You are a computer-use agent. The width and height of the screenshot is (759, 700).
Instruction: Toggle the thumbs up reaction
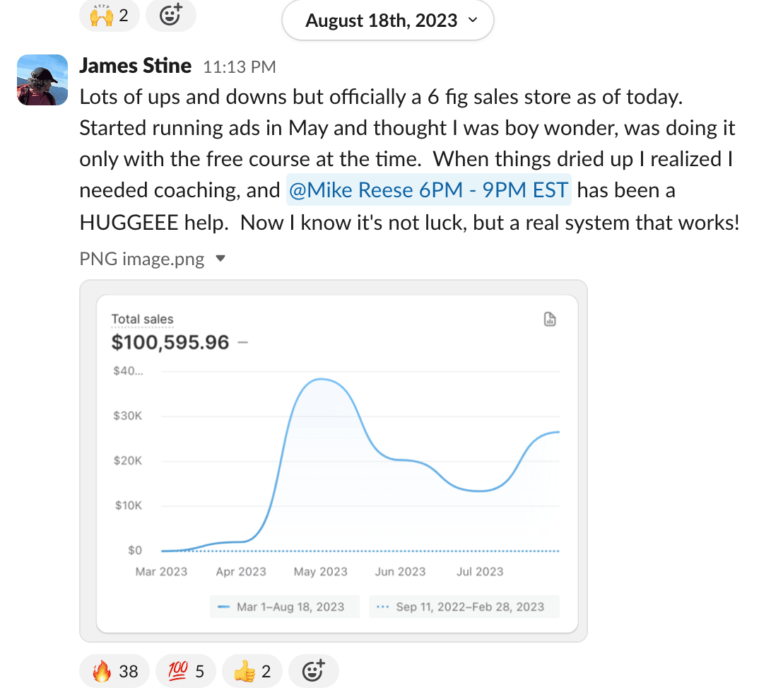[252, 670]
